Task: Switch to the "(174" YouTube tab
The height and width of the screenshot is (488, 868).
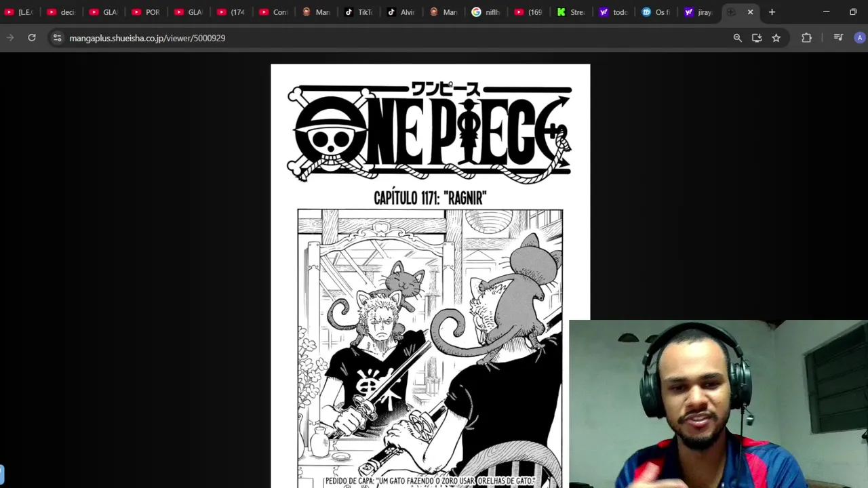Action: 231,12
